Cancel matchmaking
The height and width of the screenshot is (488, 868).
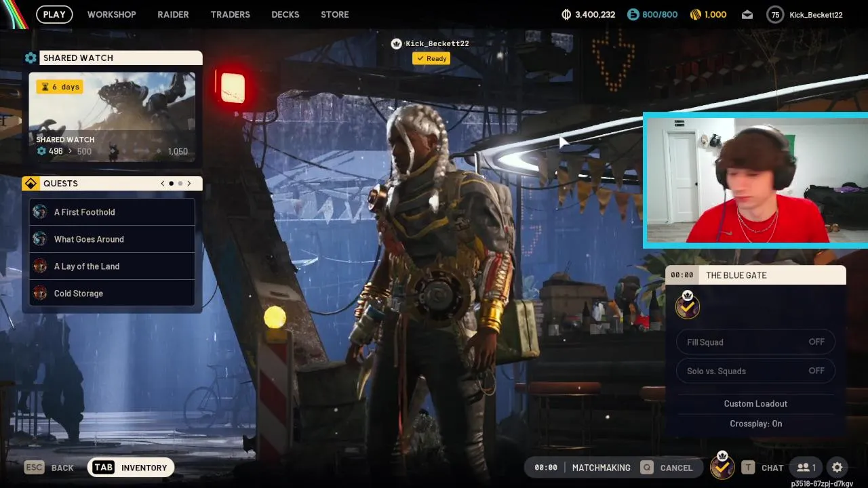point(667,468)
